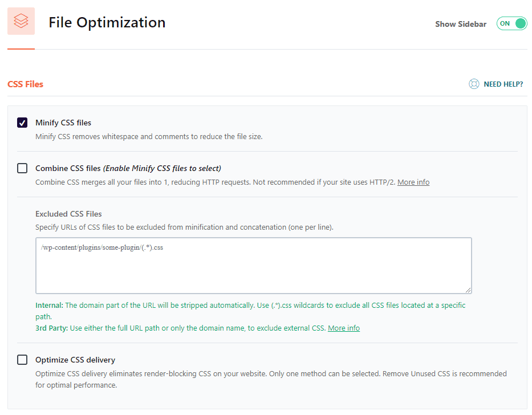Image resolution: width=532 pixels, height=415 pixels.
Task: Click the WP Rocket rocket logo icon
Action: pos(21,21)
